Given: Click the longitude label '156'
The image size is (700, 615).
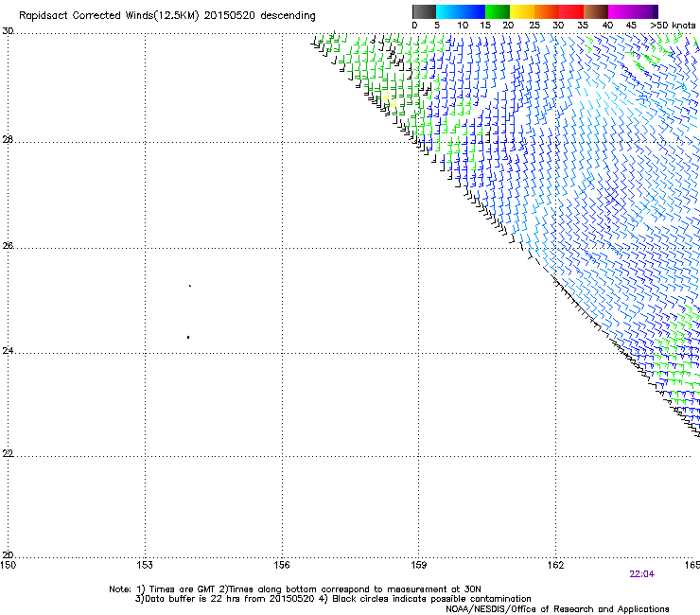Looking at the screenshot, I should click(282, 565).
